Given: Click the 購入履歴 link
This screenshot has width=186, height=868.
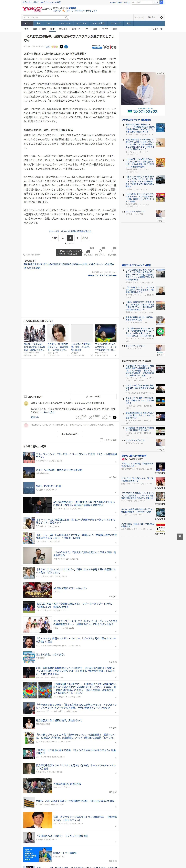Looking at the screenshot, I should [x=152, y=18].
